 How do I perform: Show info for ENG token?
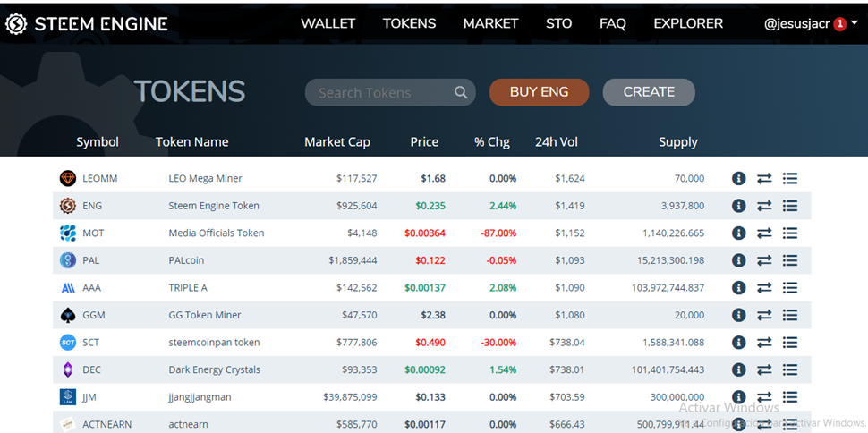click(x=738, y=206)
